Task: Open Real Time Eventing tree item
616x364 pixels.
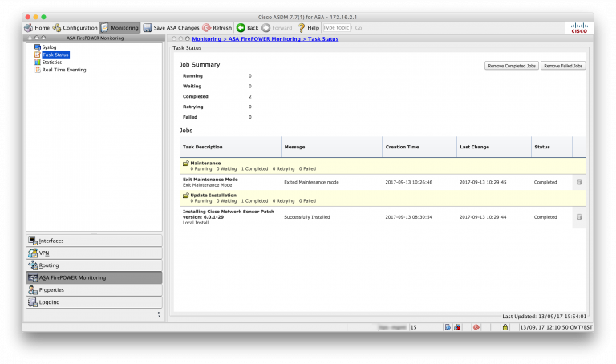Action: coord(64,70)
